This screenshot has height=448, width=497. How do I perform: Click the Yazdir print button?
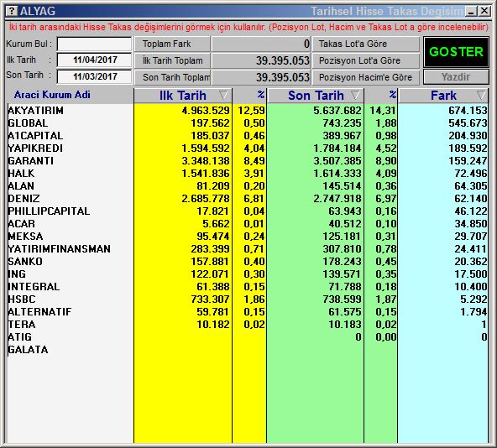(x=456, y=76)
